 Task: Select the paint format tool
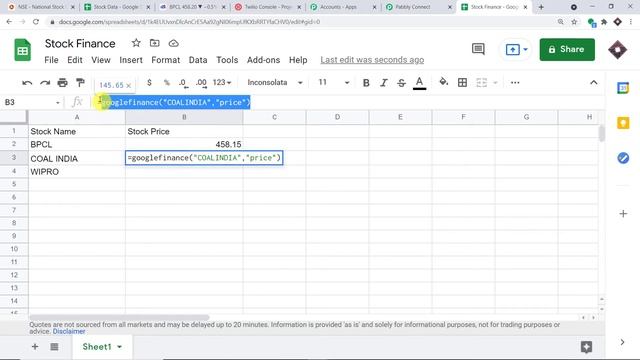[x=80, y=83]
